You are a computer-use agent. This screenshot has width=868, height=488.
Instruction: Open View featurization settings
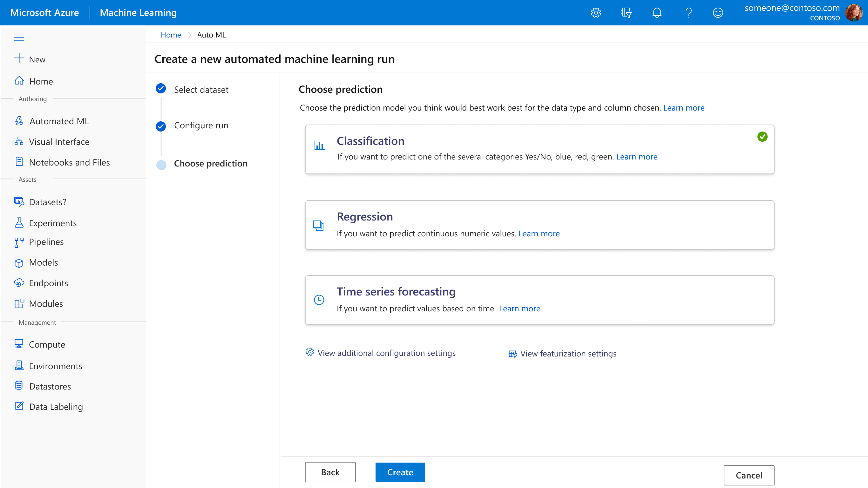(x=568, y=354)
